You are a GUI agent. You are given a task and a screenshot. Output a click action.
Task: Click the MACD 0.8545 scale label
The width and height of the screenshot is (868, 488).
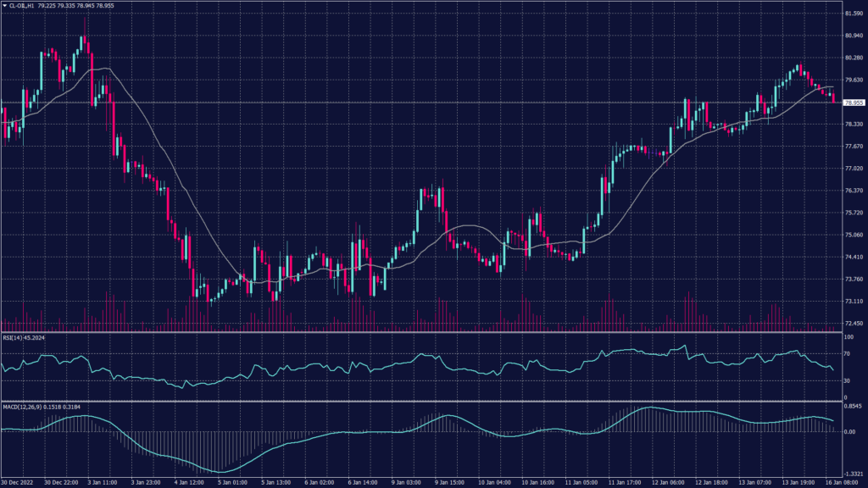tap(853, 407)
